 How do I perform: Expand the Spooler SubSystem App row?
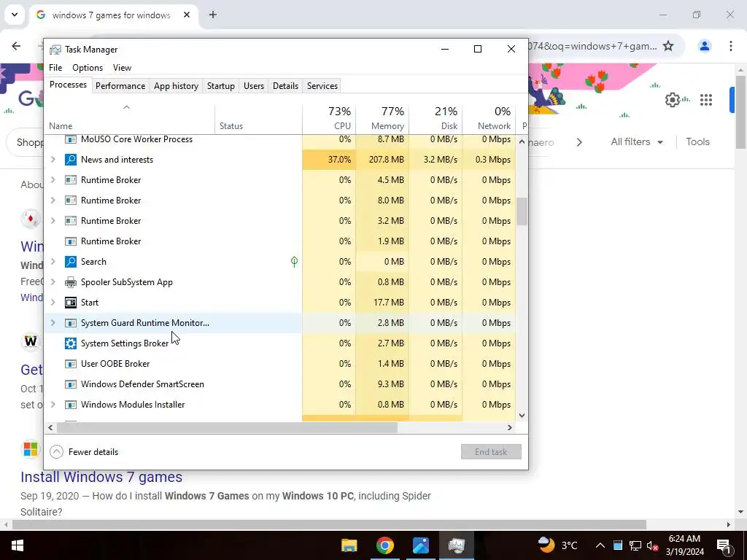tap(53, 282)
